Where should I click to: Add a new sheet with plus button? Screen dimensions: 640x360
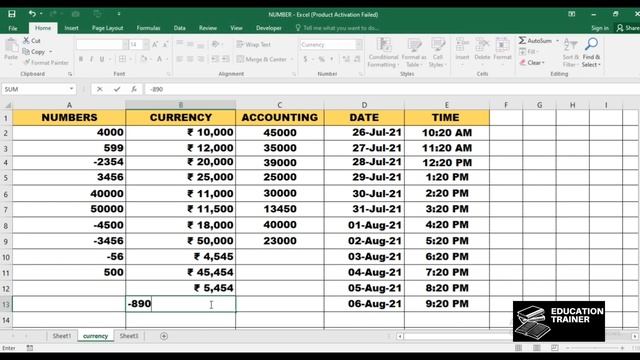click(164, 336)
